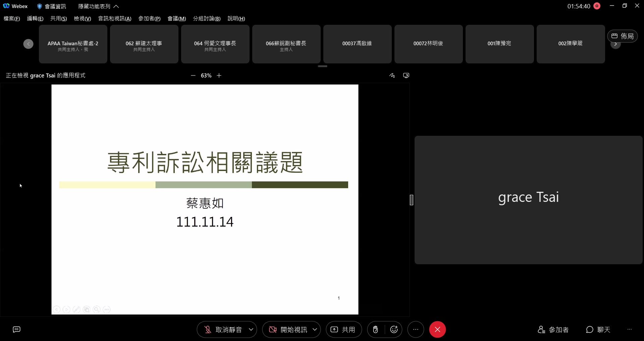The height and width of the screenshot is (341, 644).
Task: Raise hand icon
Action: coord(376,330)
